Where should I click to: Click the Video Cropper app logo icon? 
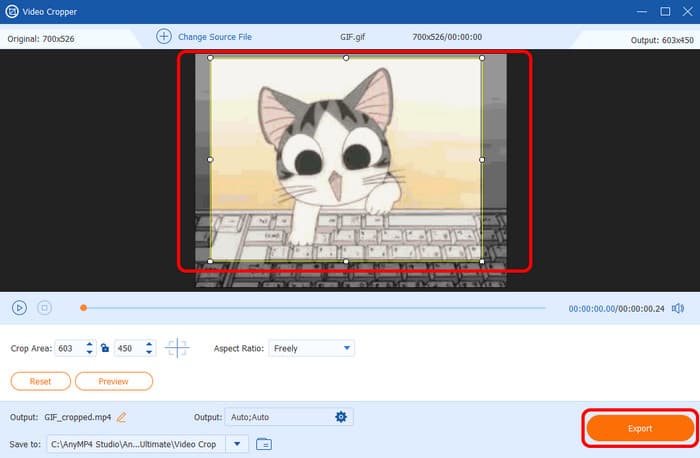coord(12,11)
